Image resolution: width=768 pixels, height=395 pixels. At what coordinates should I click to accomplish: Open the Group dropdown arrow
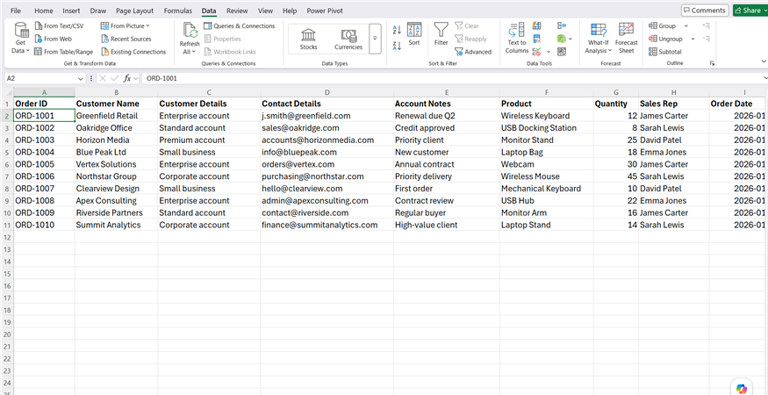686,26
